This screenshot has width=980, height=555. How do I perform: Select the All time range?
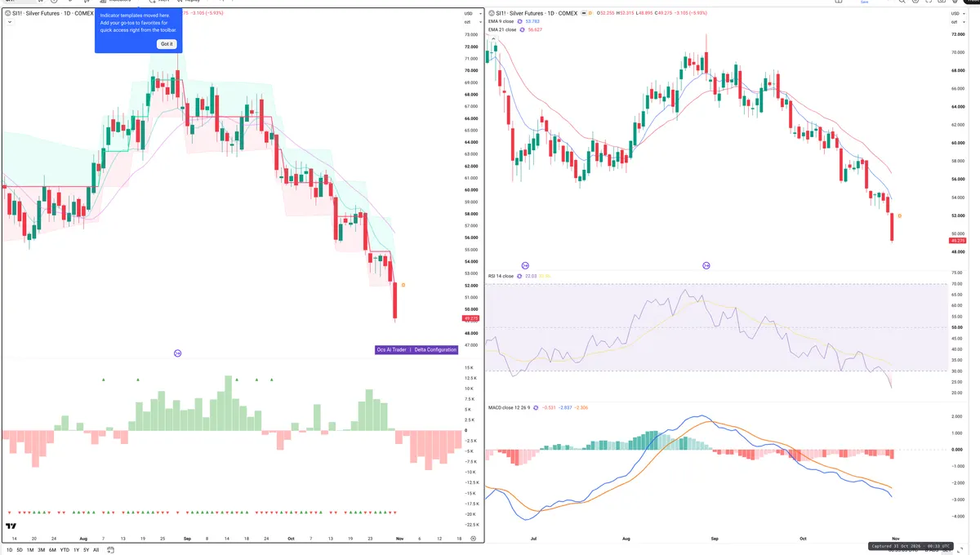[x=96, y=550]
